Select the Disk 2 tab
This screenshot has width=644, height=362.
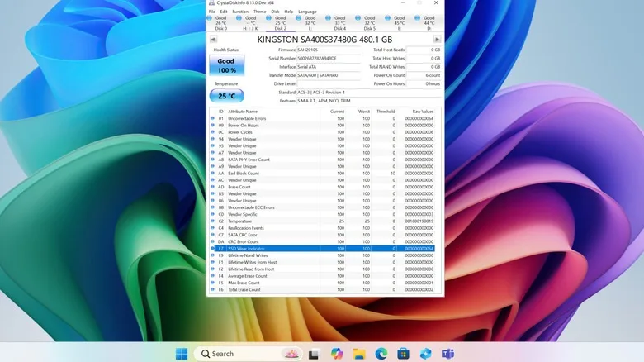281,23
